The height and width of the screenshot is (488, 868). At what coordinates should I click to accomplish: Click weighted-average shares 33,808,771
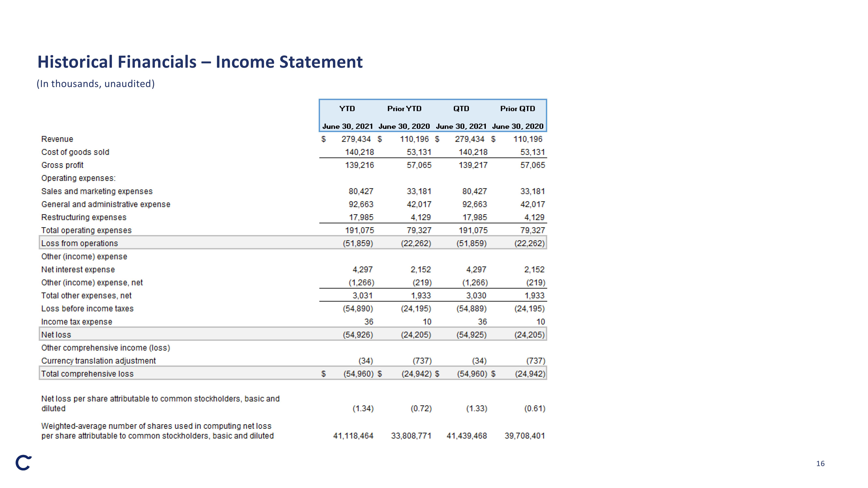point(411,436)
